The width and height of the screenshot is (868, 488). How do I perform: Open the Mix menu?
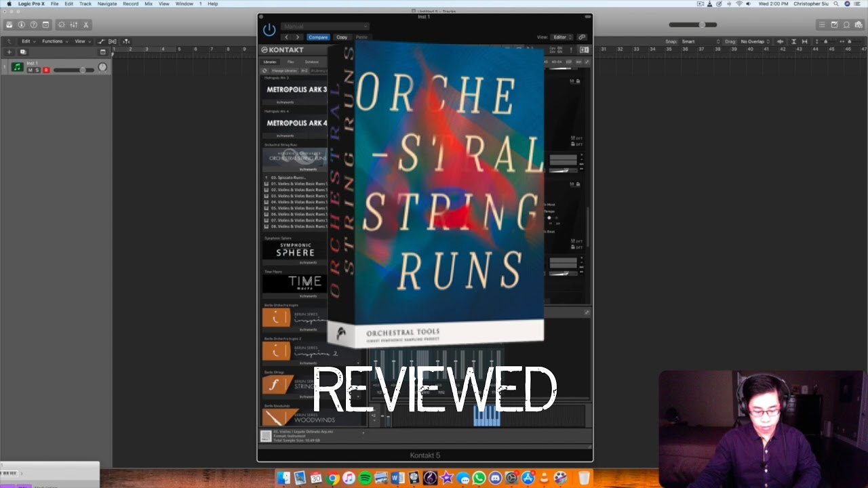(x=149, y=3)
